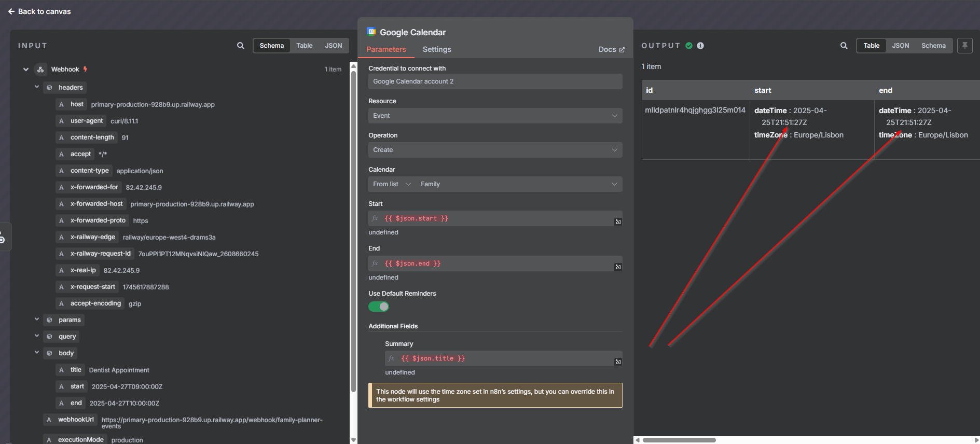The image size is (980, 444).
Task: Select the x-forwarded-host field pill
Action: tap(91, 204)
